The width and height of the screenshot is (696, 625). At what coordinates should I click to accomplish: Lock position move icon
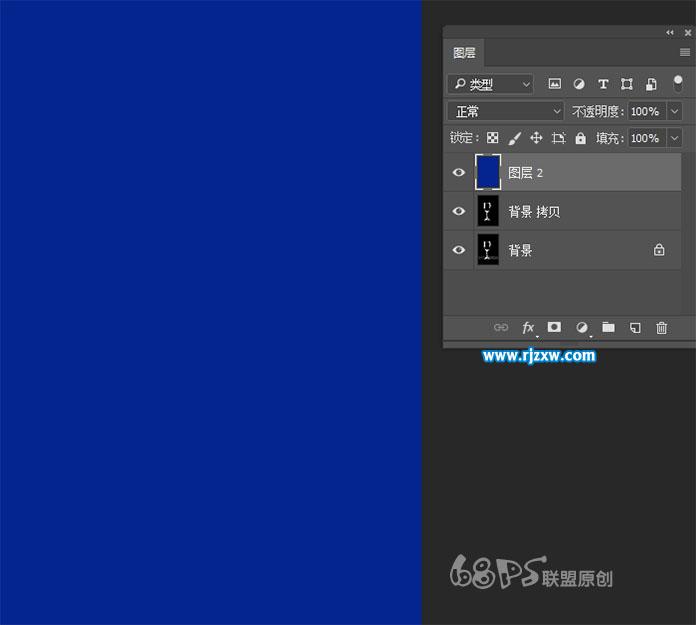point(536,138)
